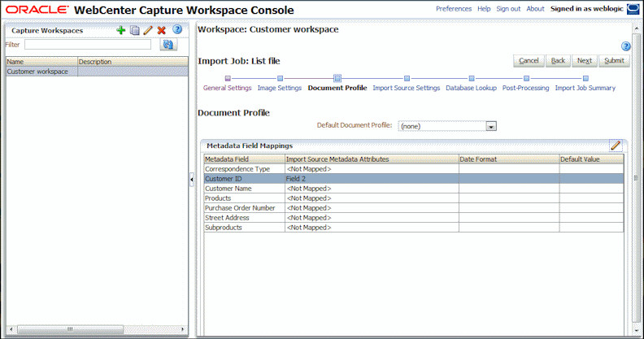Screen dimensions: 644x339
Task: Jump to Import Source Settings step
Action: point(407,88)
